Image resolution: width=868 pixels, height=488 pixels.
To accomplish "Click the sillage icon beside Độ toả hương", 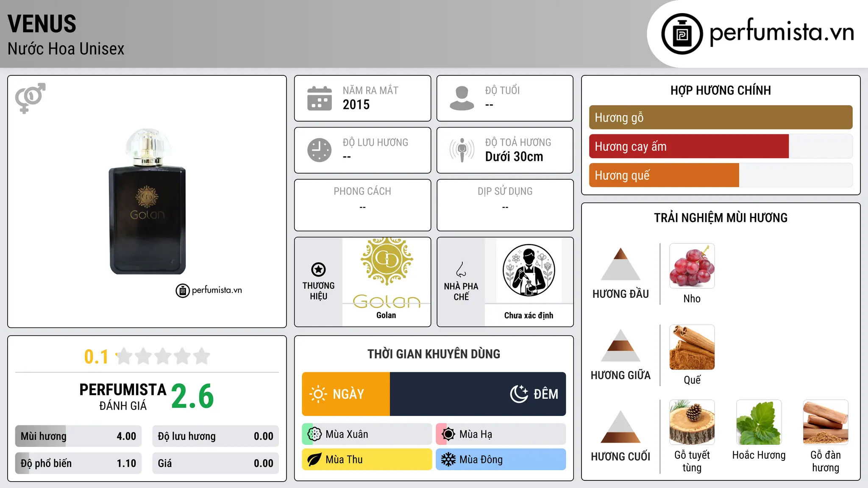I will click(462, 150).
